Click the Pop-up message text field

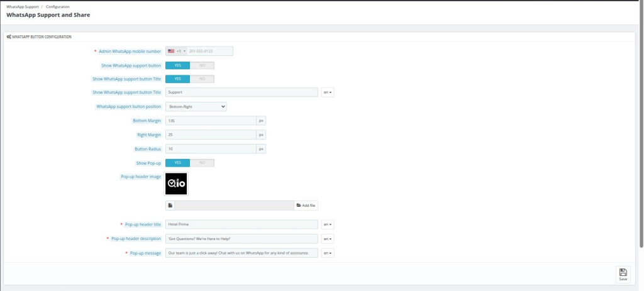tap(241, 253)
